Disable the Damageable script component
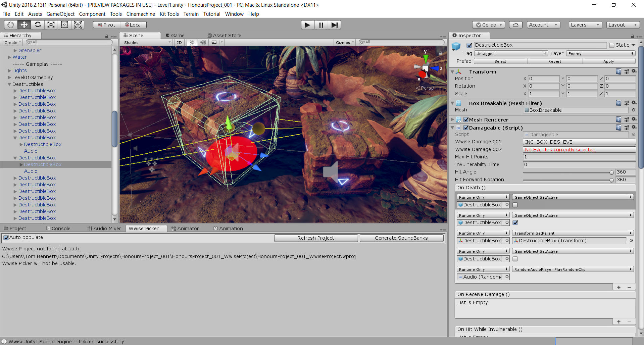644x345 pixels. (x=466, y=128)
